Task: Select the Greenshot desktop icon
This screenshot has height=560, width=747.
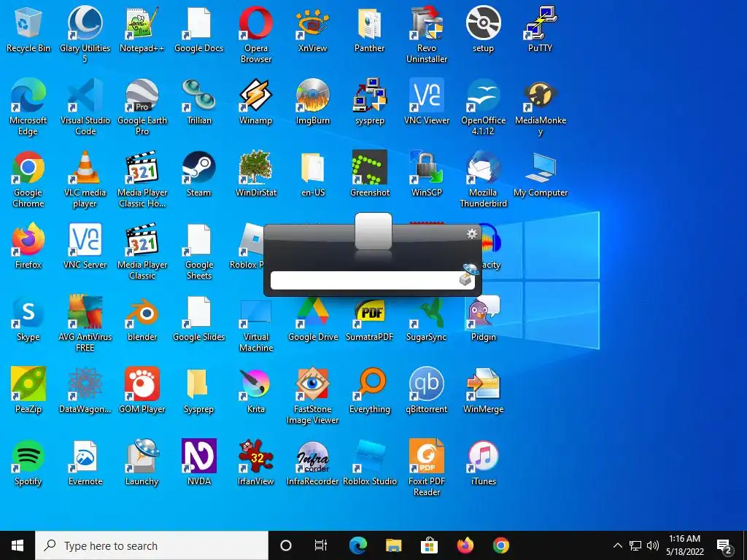Action: (370, 174)
